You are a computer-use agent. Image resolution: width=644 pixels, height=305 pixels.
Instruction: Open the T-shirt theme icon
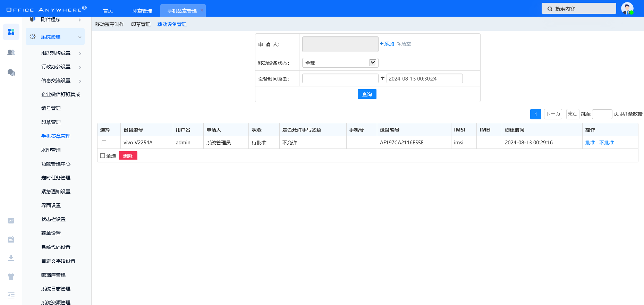[x=11, y=277]
